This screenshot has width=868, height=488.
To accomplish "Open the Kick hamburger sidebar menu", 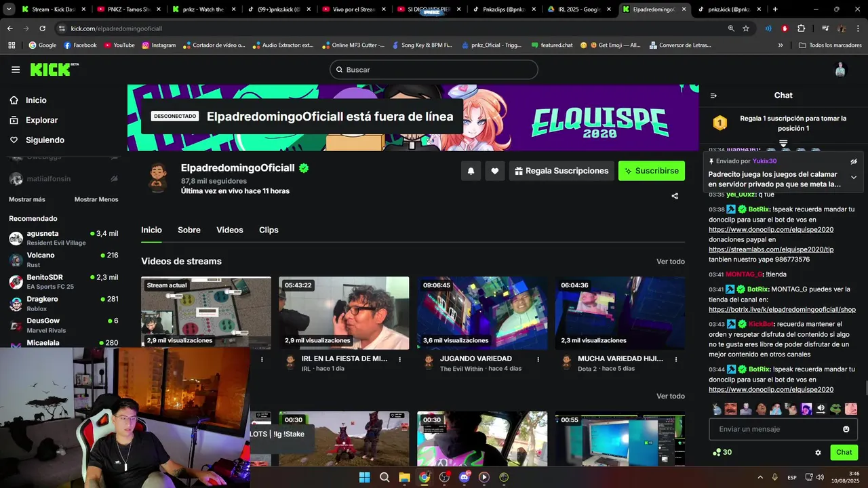I will (x=16, y=70).
